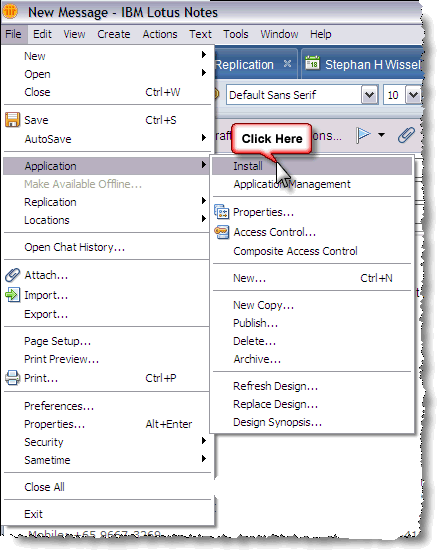Switch to the Replication tab

point(255,64)
